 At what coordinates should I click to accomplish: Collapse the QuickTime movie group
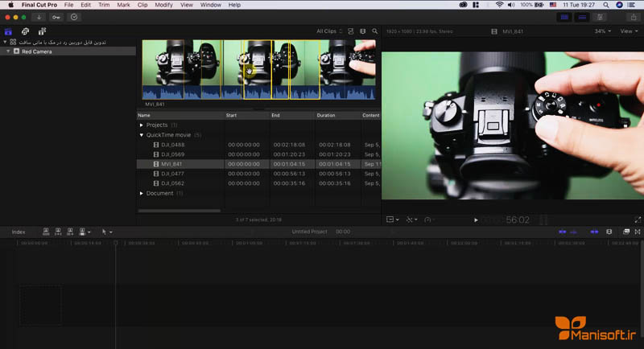(x=142, y=135)
